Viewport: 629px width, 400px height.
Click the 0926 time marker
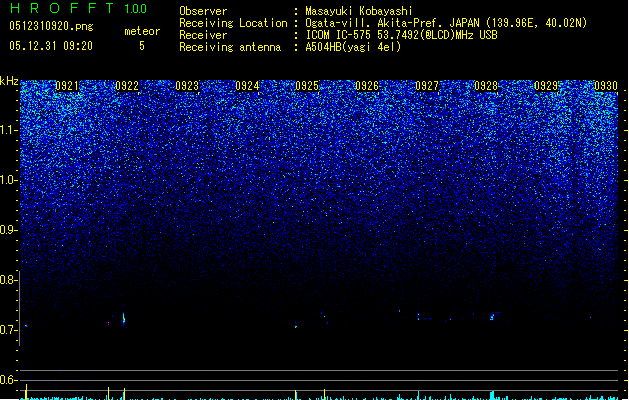pyautogui.click(x=367, y=86)
